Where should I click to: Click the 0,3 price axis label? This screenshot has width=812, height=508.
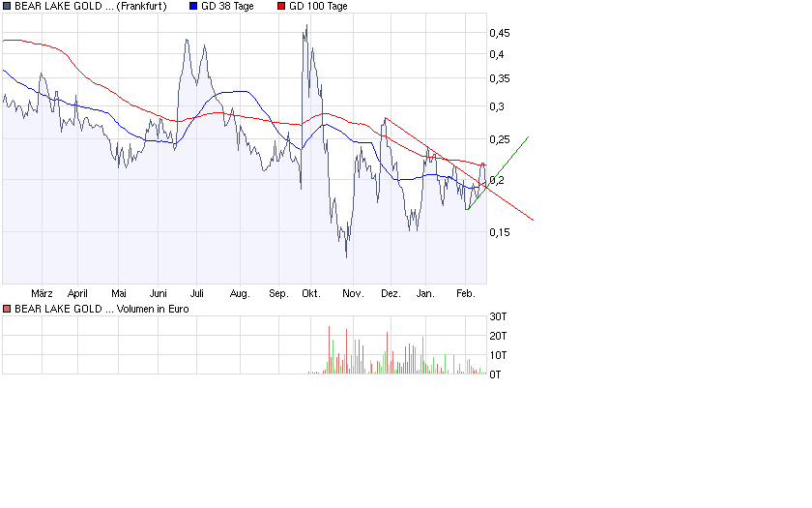497,106
